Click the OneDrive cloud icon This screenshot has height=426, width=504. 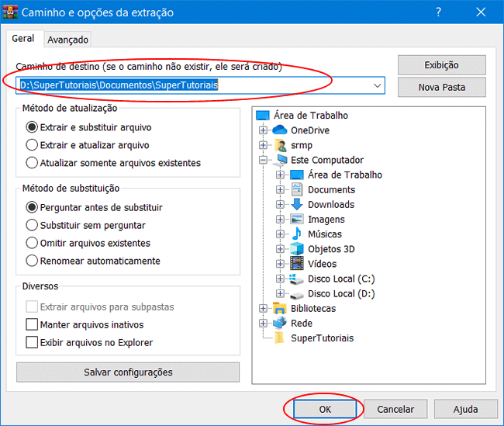(280, 130)
